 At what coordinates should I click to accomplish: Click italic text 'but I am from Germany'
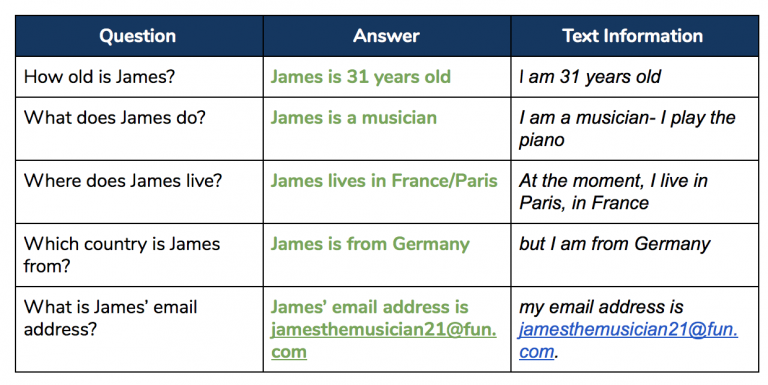point(615,244)
